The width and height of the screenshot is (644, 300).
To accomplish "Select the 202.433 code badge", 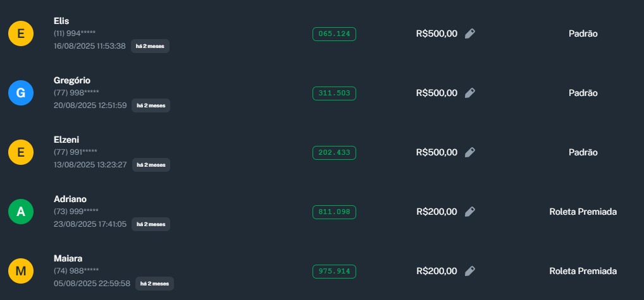I will (334, 152).
